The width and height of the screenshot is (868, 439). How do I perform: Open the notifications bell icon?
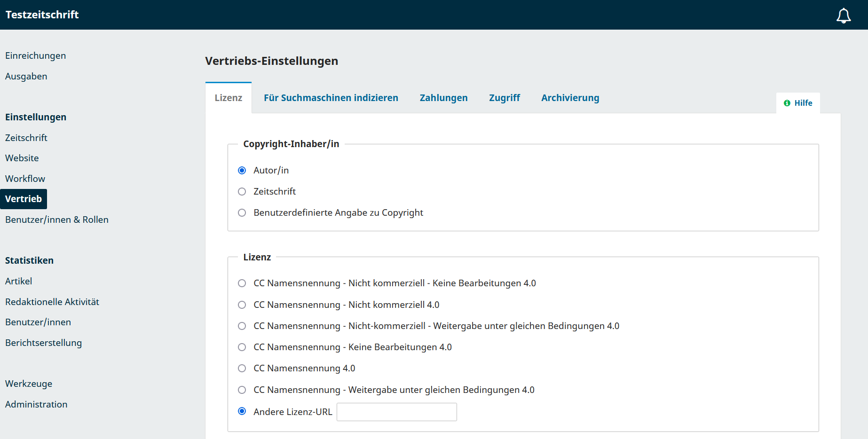pyautogui.click(x=843, y=16)
